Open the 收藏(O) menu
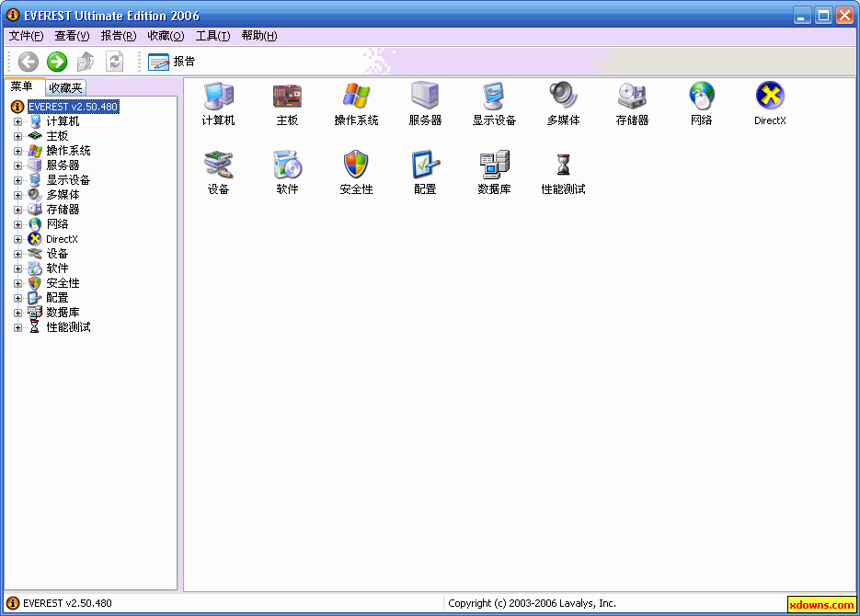Image resolution: width=860 pixels, height=616 pixels. 166,36
